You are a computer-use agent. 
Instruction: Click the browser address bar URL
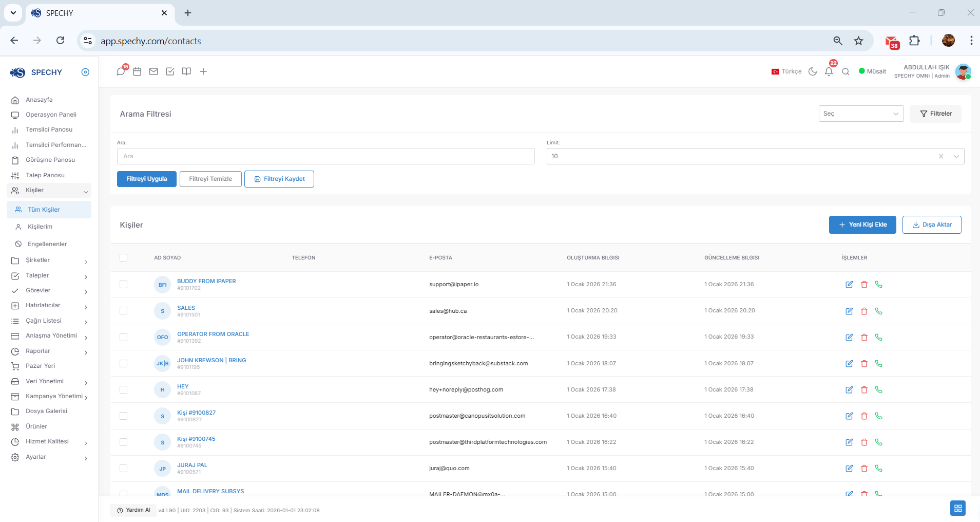coord(150,41)
